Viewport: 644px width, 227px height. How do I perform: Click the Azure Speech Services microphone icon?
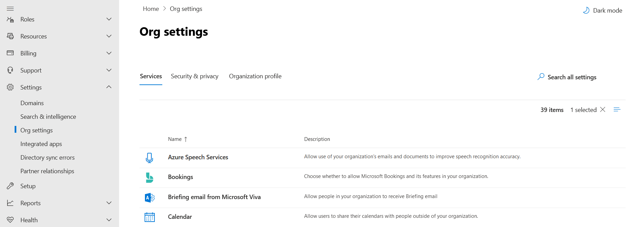pos(149,158)
